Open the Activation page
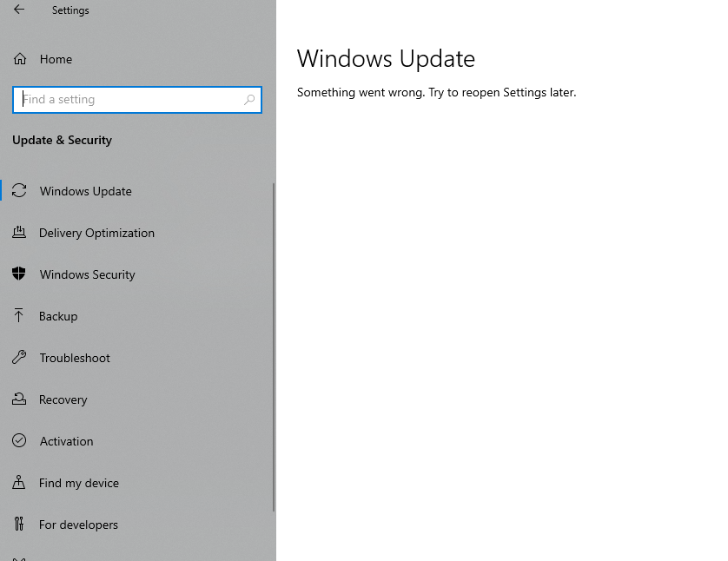 [x=66, y=441]
